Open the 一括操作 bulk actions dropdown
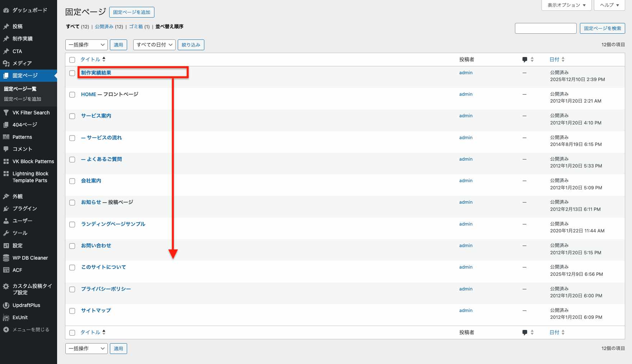Image resolution: width=632 pixels, height=364 pixels. click(x=86, y=44)
